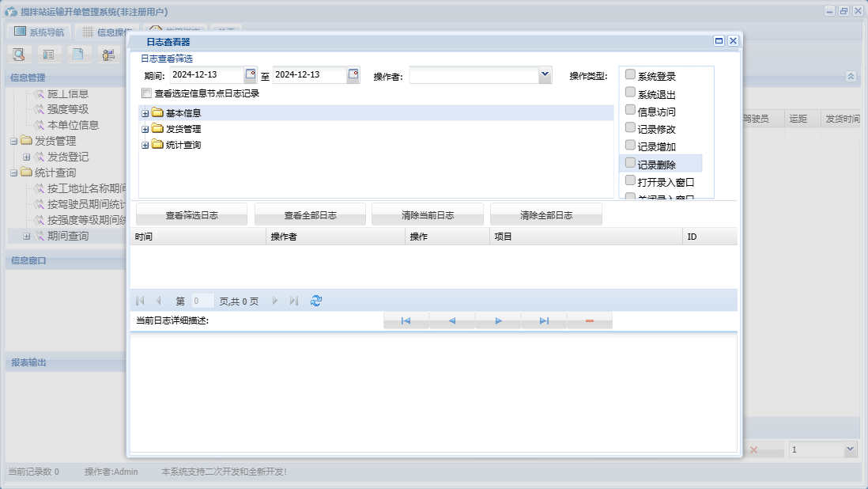Go to first page of log list
This screenshot has width=868, height=489.
pyautogui.click(x=140, y=301)
